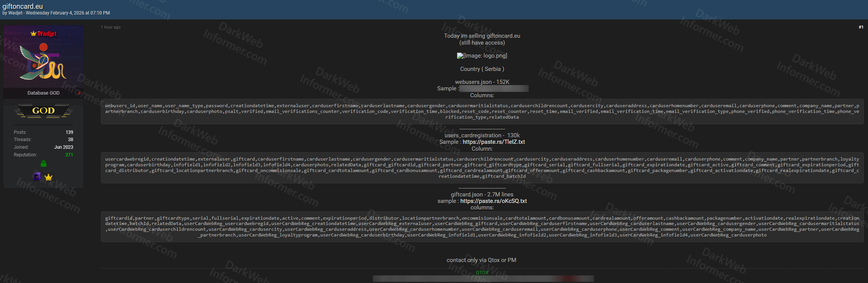Open the paste.rs/TleIZ.txt sample link
868x283 pixels.
[494, 142]
